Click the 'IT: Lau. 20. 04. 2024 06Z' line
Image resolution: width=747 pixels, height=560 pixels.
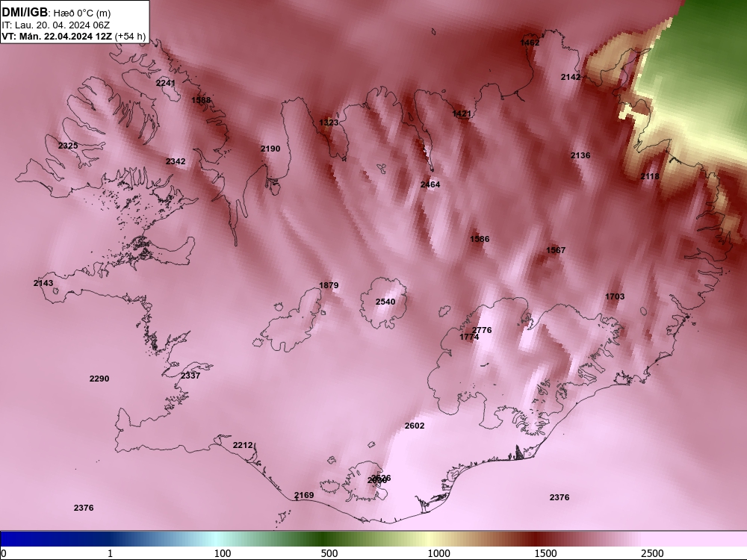(x=56, y=25)
